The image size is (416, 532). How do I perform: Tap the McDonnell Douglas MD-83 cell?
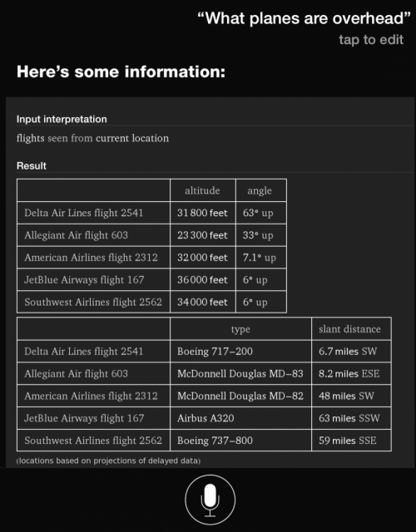[x=240, y=373]
